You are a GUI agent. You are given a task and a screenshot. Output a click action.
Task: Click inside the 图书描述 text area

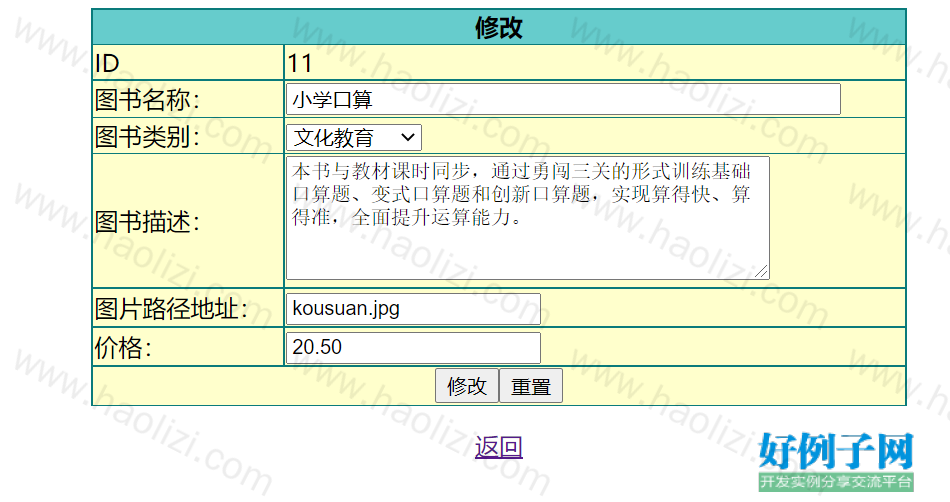tap(528, 218)
